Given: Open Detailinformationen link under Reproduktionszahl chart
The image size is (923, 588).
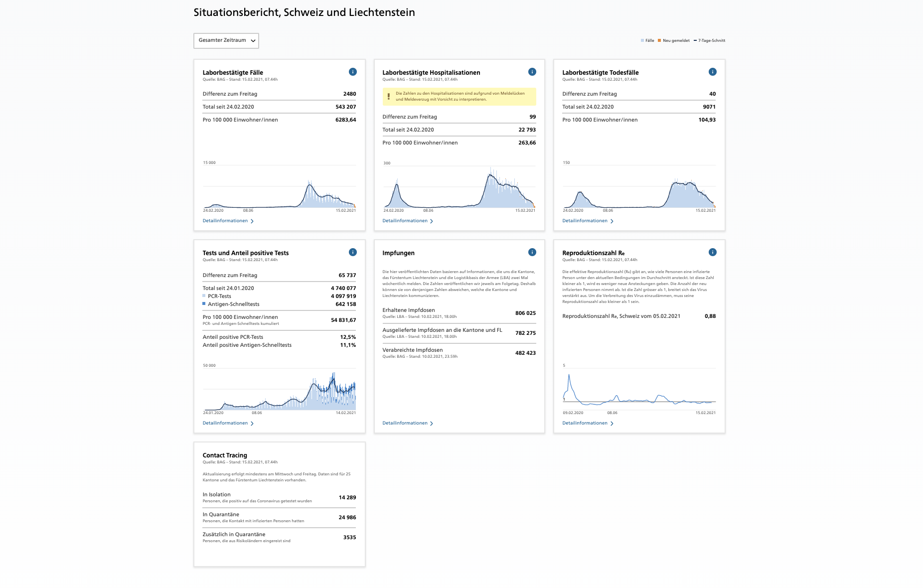Looking at the screenshot, I should tap(588, 423).
